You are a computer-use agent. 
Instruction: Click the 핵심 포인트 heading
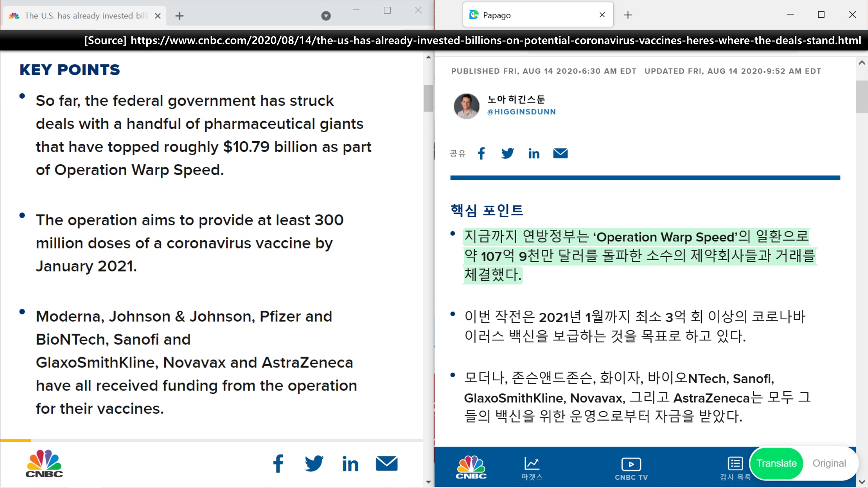click(x=487, y=210)
